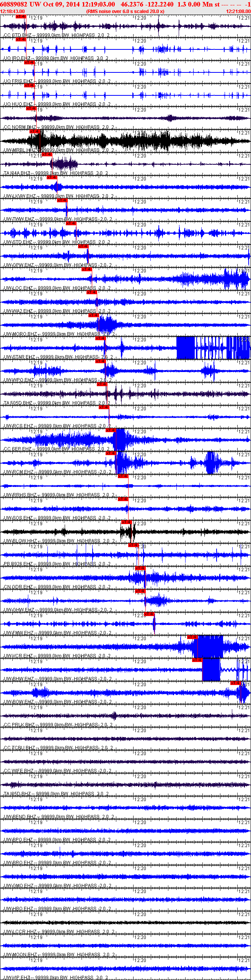Image resolution: width=251 pixels, height=980 pixels.
Task: Click the red pick marker on UW TWW trace
Action: pyautogui.click(x=62, y=200)
